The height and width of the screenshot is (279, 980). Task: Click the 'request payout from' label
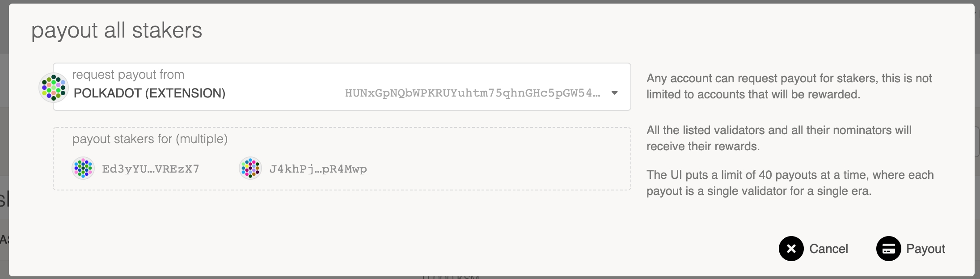coord(128,74)
